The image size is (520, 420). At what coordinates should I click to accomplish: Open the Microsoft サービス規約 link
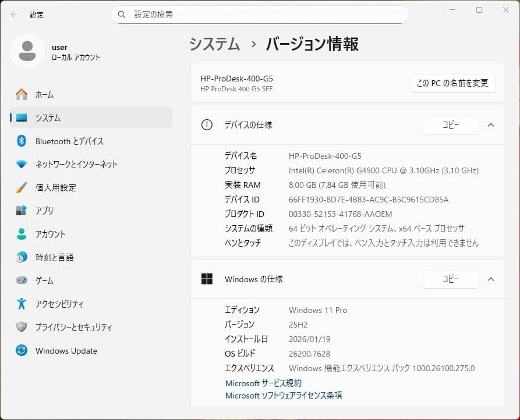coord(263,383)
